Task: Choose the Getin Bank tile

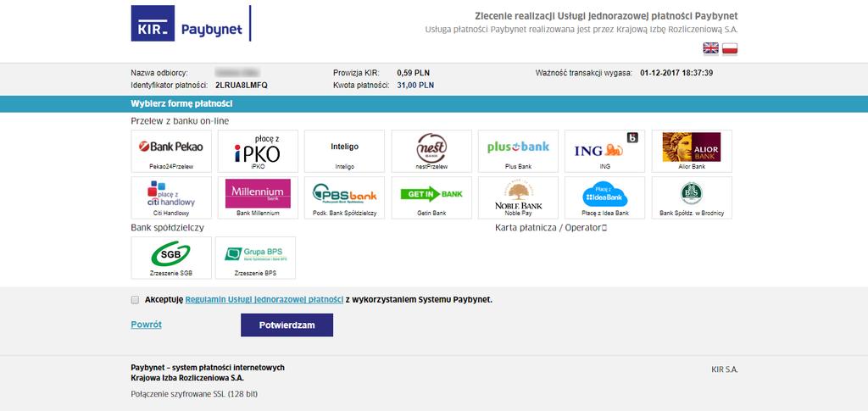Action: pos(431,197)
